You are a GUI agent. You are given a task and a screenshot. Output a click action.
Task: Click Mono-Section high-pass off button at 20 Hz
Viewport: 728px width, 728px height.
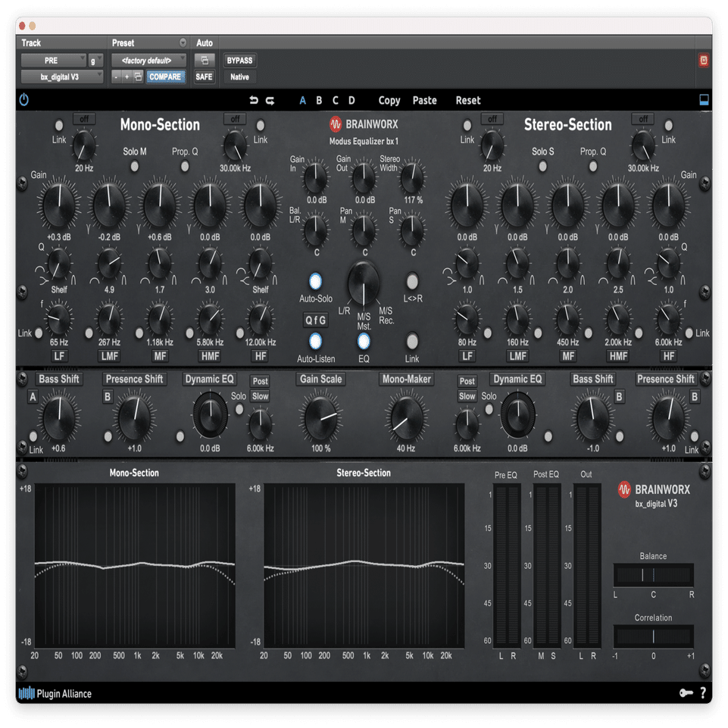(x=84, y=119)
